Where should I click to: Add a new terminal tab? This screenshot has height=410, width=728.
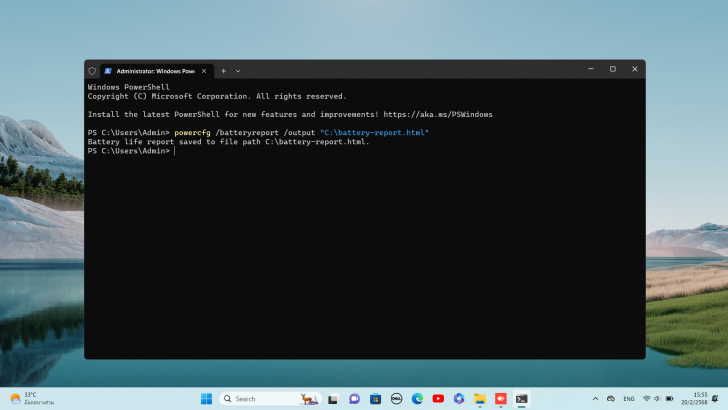tap(223, 71)
